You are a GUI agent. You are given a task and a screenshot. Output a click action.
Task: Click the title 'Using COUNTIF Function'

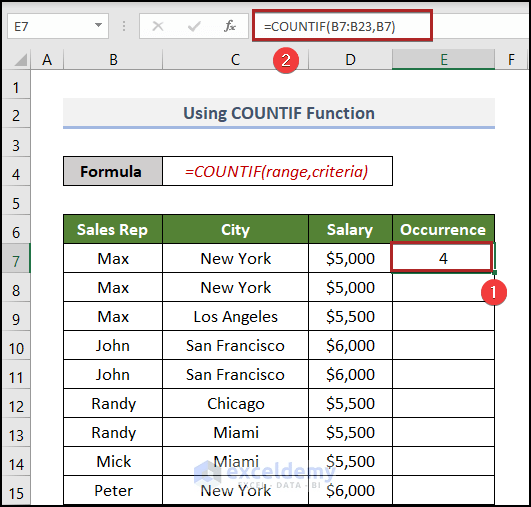279,113
